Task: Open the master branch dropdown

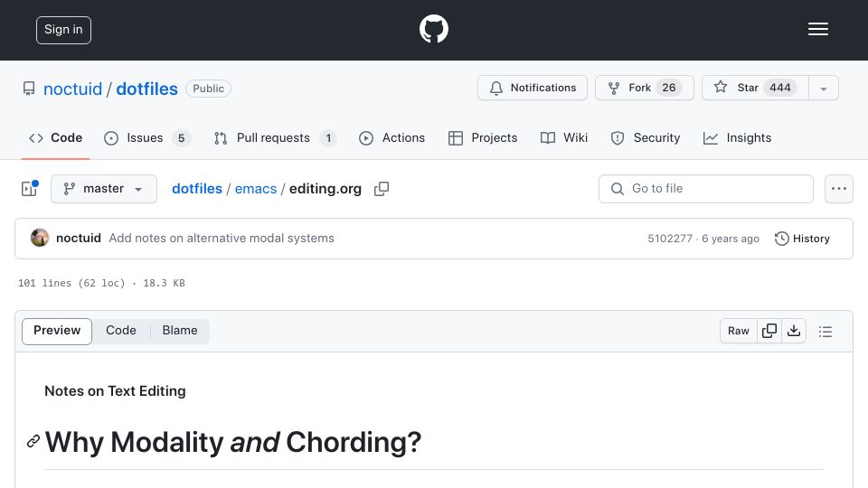Action: 103,189
